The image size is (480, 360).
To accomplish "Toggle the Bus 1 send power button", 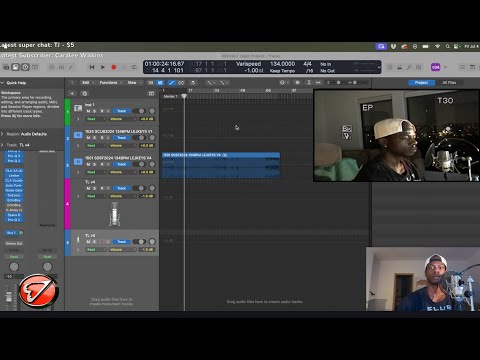I will (x=21, y=233).
